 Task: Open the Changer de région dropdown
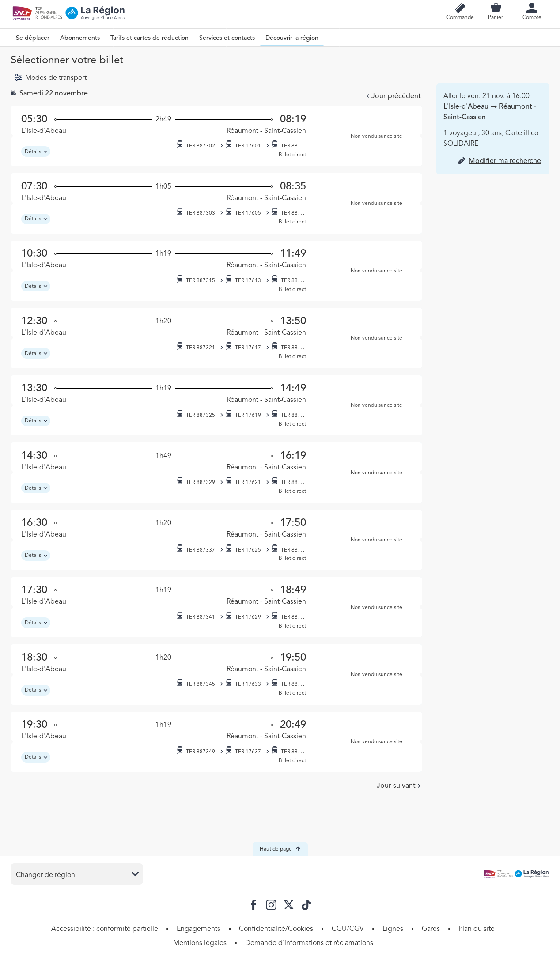pos(77,874)
